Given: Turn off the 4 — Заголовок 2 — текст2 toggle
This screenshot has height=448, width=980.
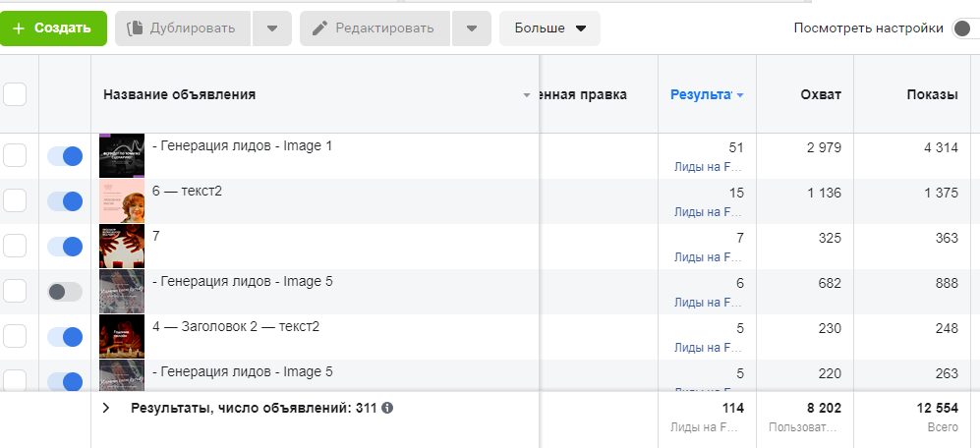Looking at the screenshot, I should click(x=65, y=337).
